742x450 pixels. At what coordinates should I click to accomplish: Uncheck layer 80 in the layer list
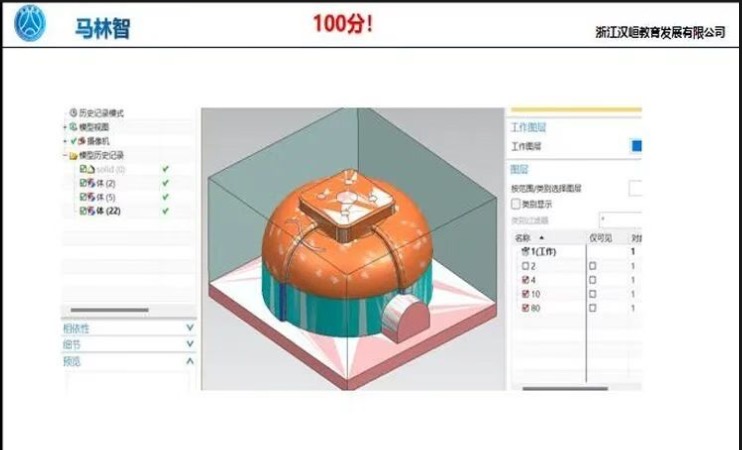click(526, 309)
